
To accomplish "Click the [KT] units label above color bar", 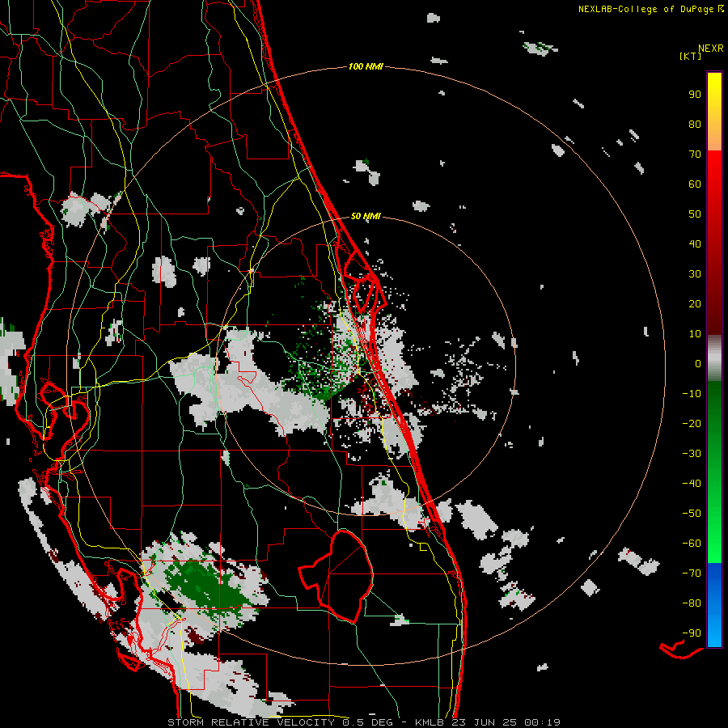I will pyautogui.click(x=691, y=56).
